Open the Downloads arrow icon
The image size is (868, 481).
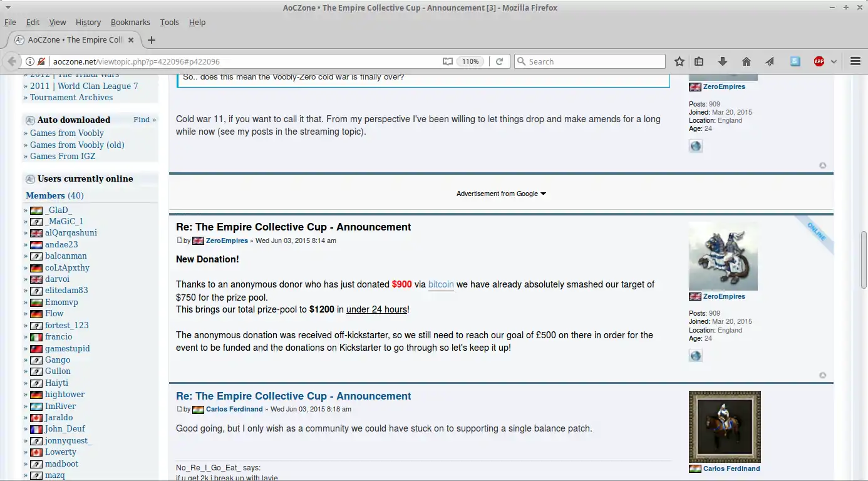(722, 61)
